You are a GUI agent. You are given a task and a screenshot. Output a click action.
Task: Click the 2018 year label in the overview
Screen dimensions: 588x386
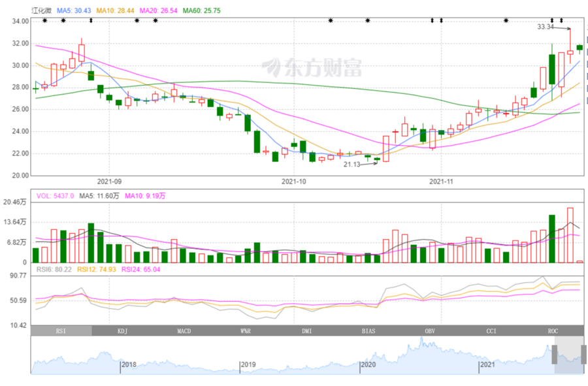click(x=129, y=364)
